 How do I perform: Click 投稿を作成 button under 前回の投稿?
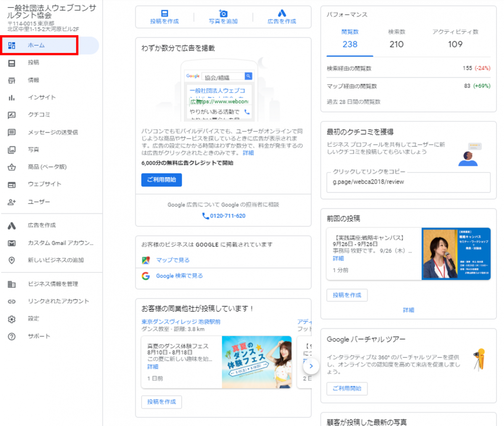pos(347,295)
